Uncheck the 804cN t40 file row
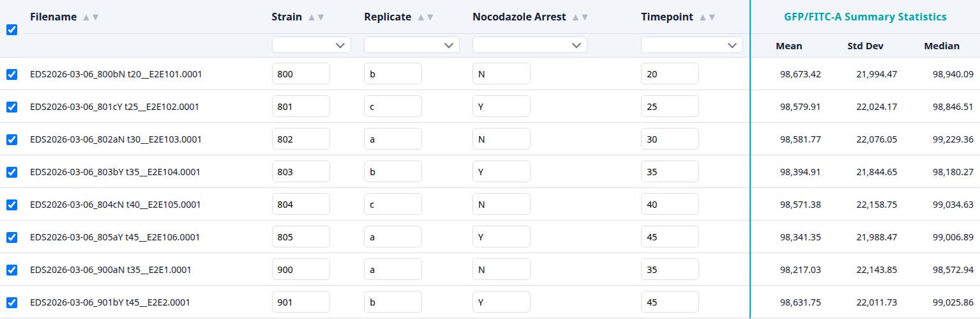The height and width of the screenshot is (319, 980). (11, 205)
